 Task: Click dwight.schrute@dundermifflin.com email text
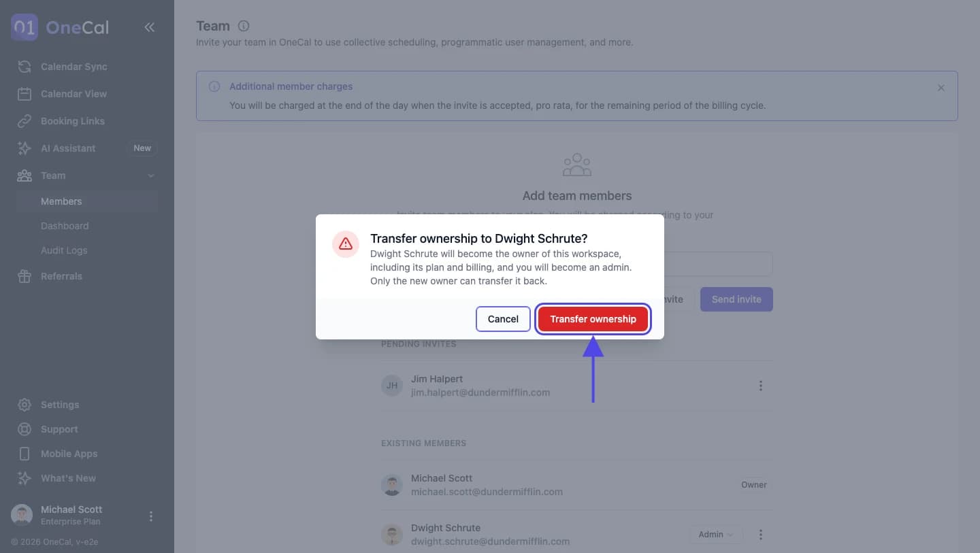(x=490, y=541)
